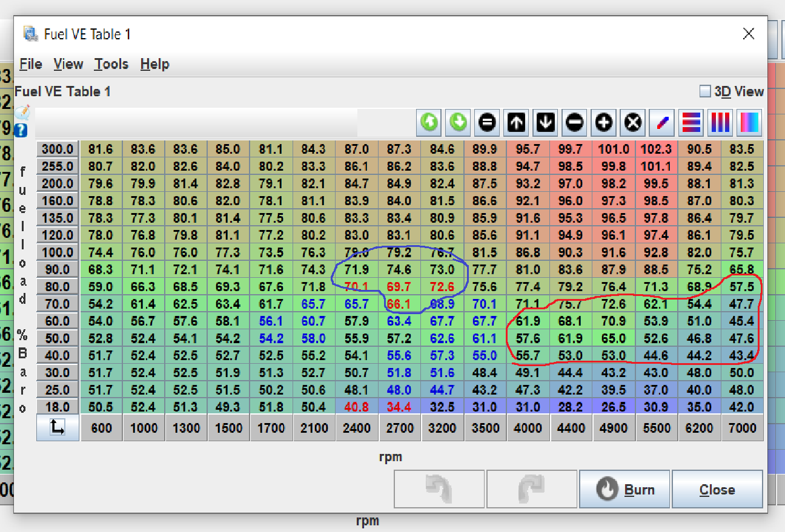The width and height of the screenshot is (785, 532).
Task: Enable the 3D View checkbox
Action: coord(705,91)
